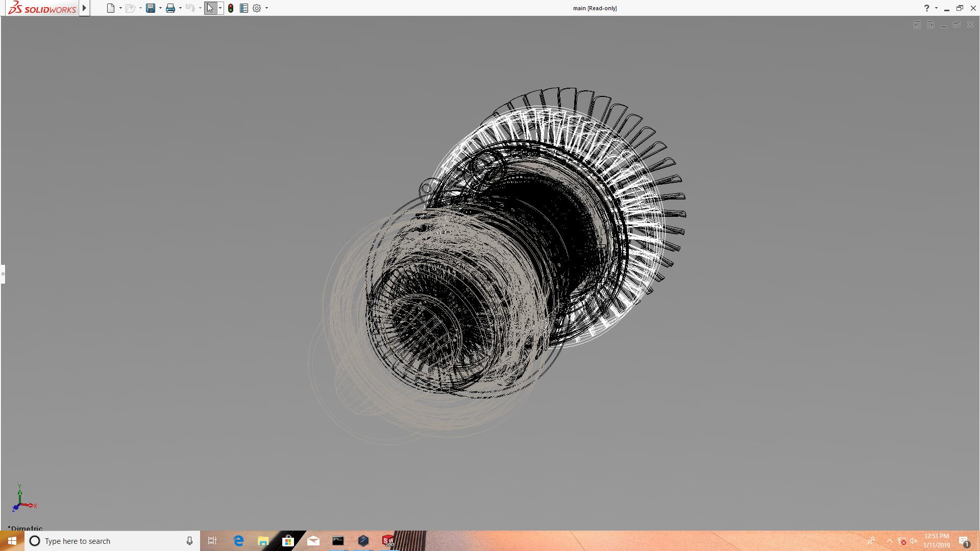980x551 pixels.
Task: Open File Explorer from the taskbar
Action: 263,541
